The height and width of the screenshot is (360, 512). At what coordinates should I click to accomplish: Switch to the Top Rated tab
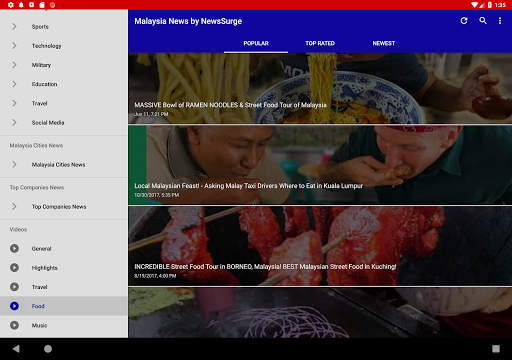(x=320, y=43)
